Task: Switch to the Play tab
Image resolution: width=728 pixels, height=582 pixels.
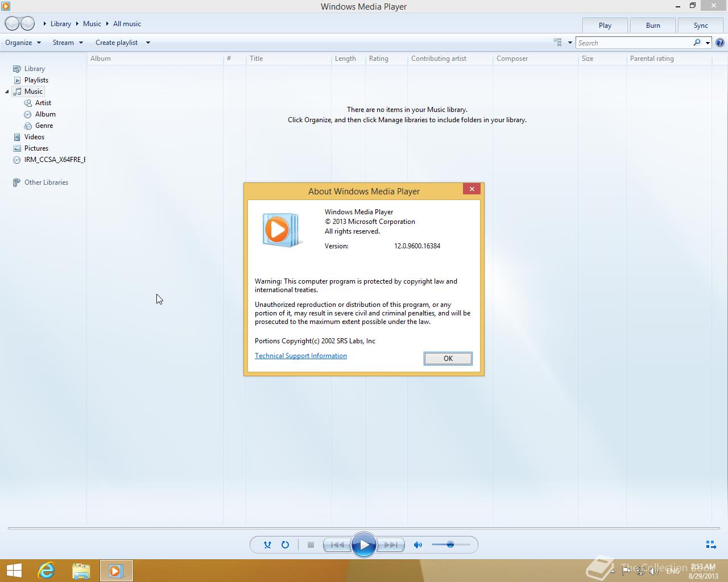Action: pos(605,26)
